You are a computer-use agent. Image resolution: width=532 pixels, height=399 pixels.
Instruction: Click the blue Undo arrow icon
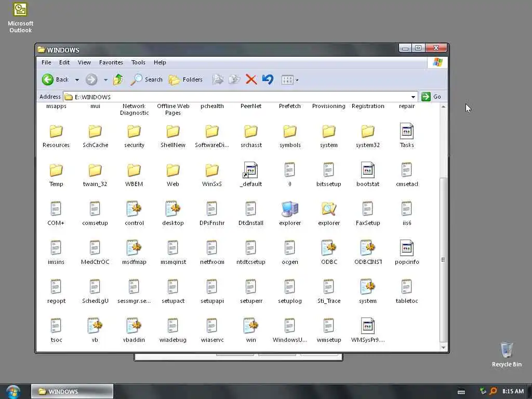[268, 79]
